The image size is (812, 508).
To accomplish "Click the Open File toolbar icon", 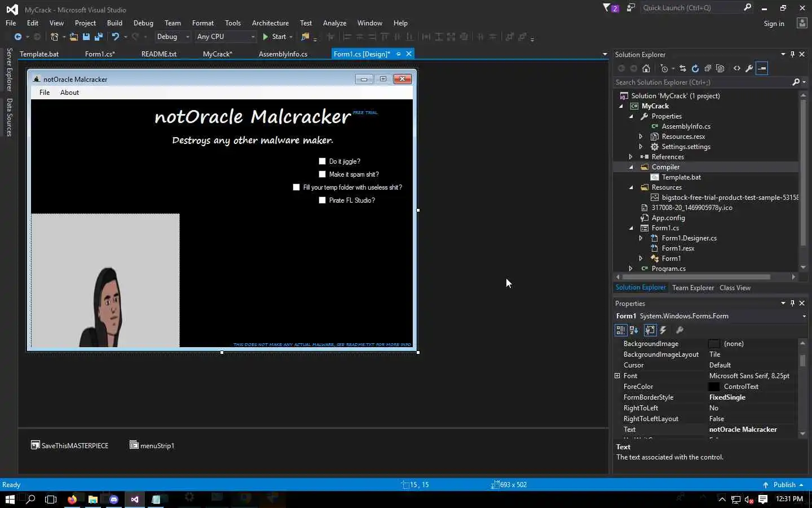I will 73,37.
